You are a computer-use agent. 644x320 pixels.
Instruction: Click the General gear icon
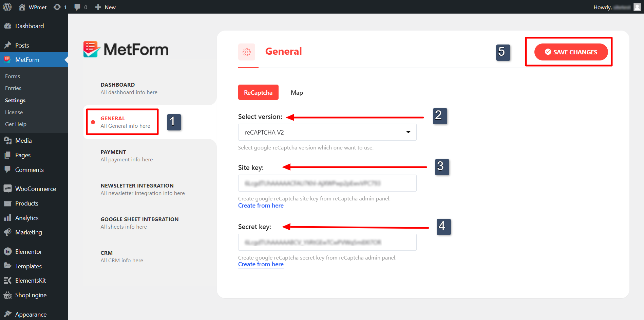pos(247,52)
